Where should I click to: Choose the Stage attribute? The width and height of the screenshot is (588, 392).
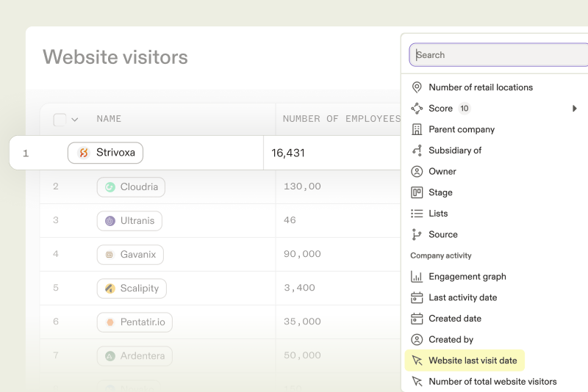[440, 192]
